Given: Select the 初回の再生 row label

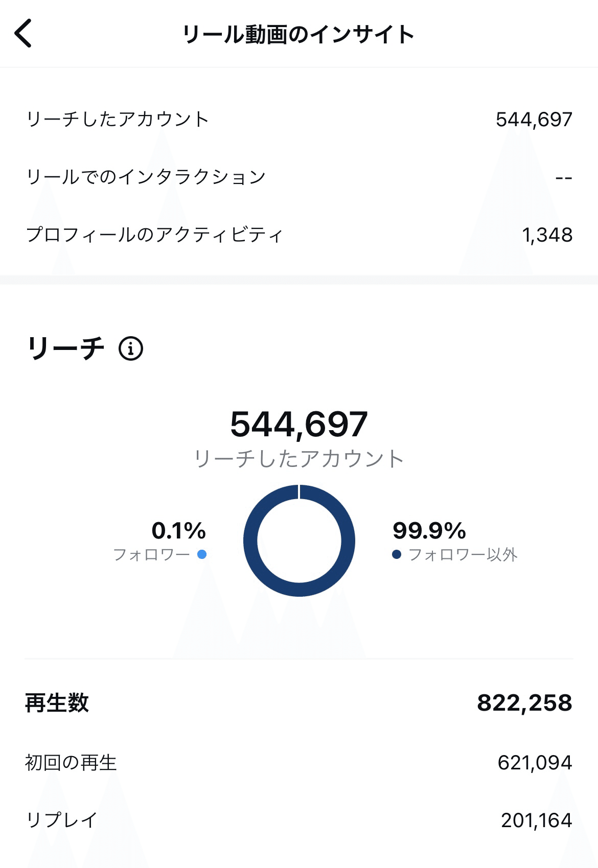Looking at the screenshot, I should (x=71, y=763).
